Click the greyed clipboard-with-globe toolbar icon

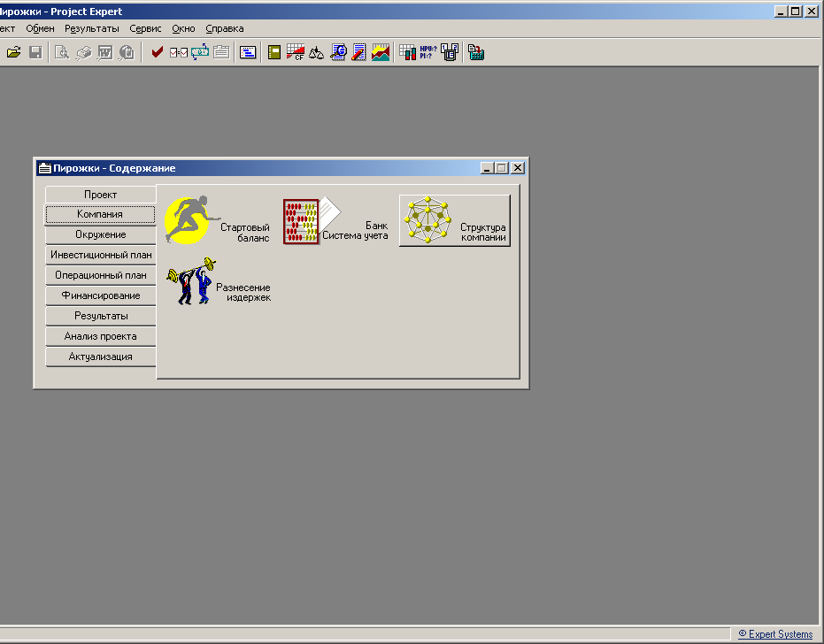[126, 52]
